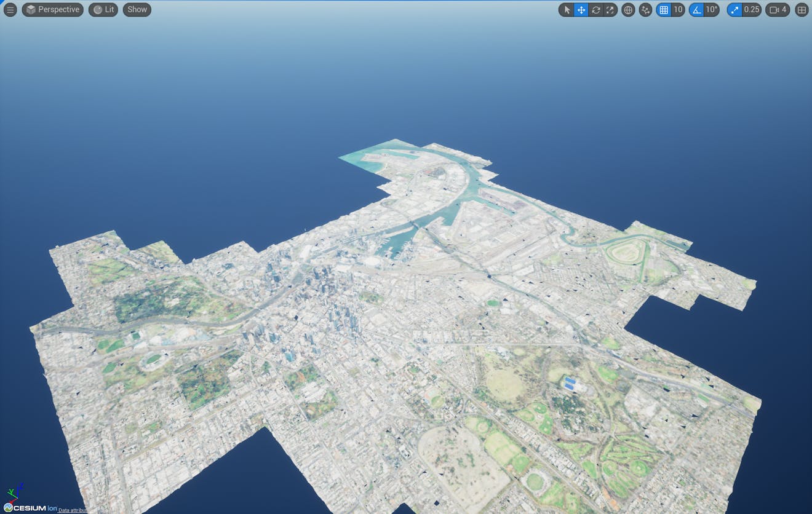Open the grid snap size value menu
Screen dimensions: 812x514
[679, 9]
